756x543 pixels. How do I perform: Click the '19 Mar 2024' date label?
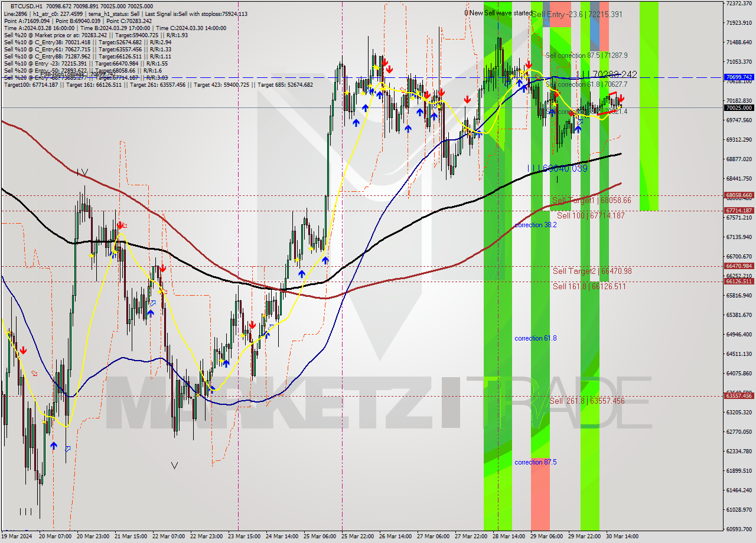(x=17, y=537)
